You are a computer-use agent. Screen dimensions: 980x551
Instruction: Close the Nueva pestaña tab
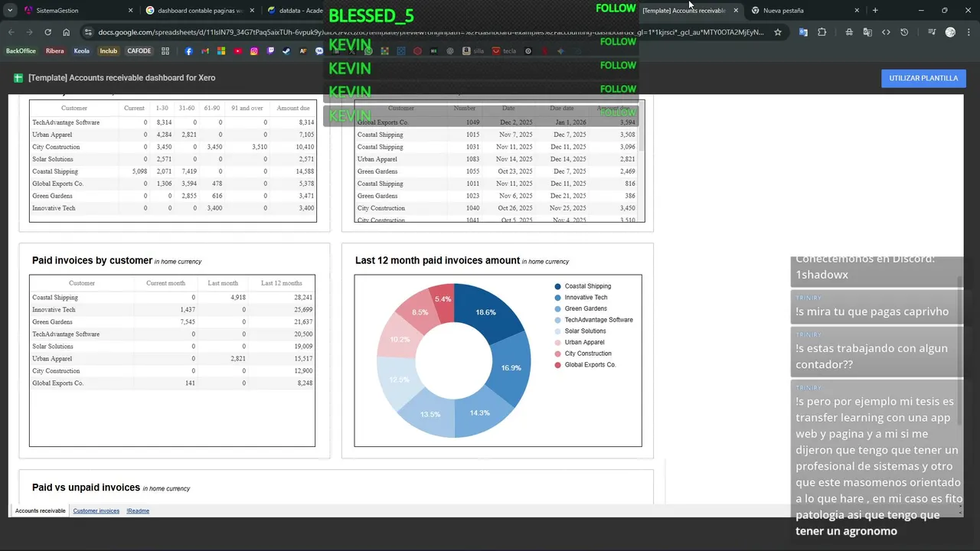tap(857, 11)
